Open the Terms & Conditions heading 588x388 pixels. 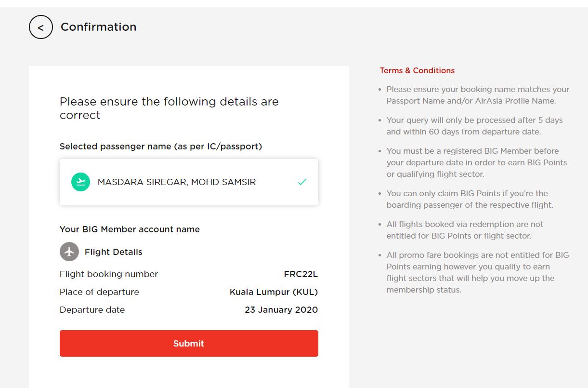(417, 70)
